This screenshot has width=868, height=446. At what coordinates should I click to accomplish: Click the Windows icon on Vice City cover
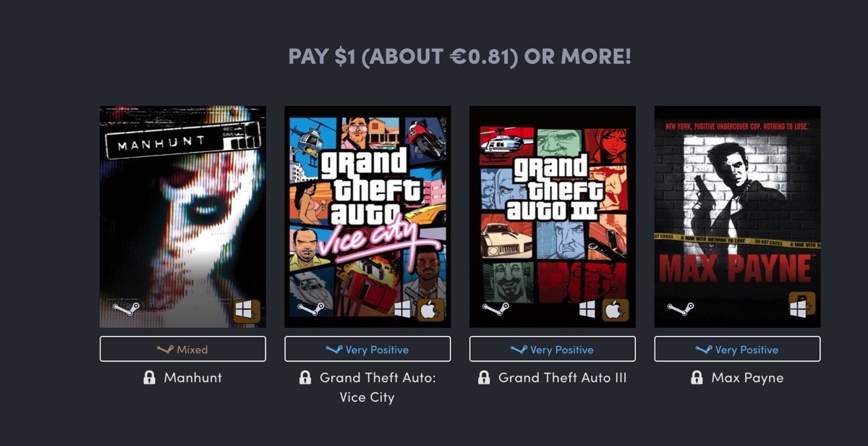pos(403,310)
